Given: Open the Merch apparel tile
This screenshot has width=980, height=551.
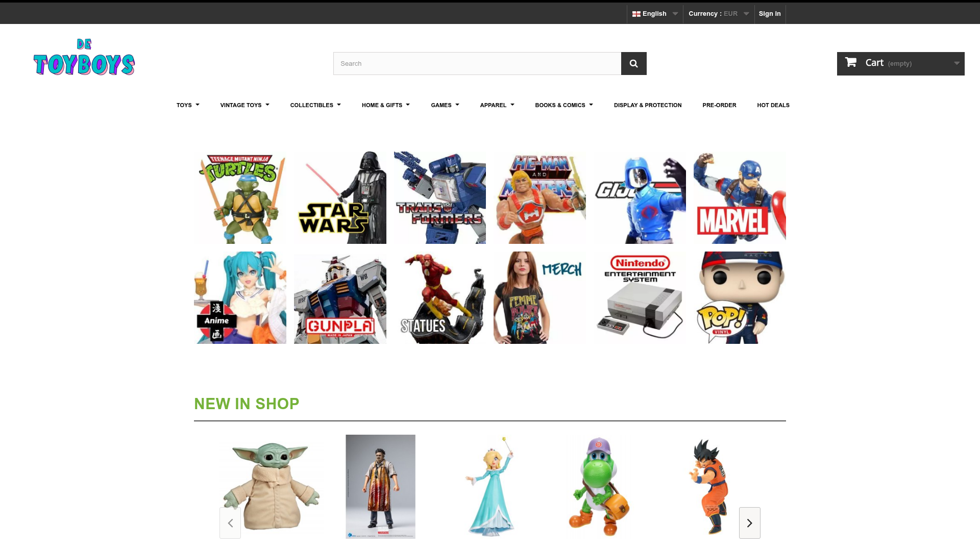Looking at the screenshot, I should [x=540, y=297].
